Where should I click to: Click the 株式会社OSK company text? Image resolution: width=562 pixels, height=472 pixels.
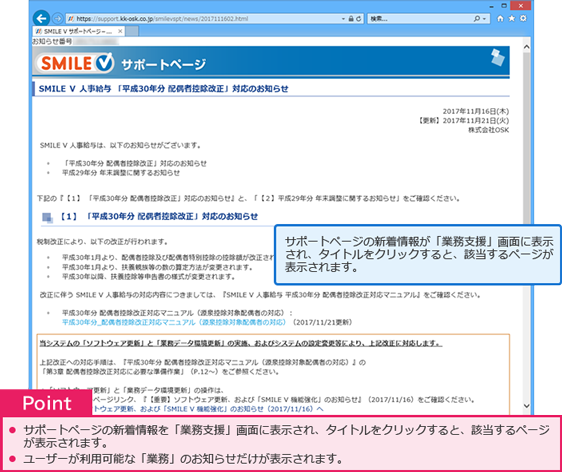tap(489, 130)
